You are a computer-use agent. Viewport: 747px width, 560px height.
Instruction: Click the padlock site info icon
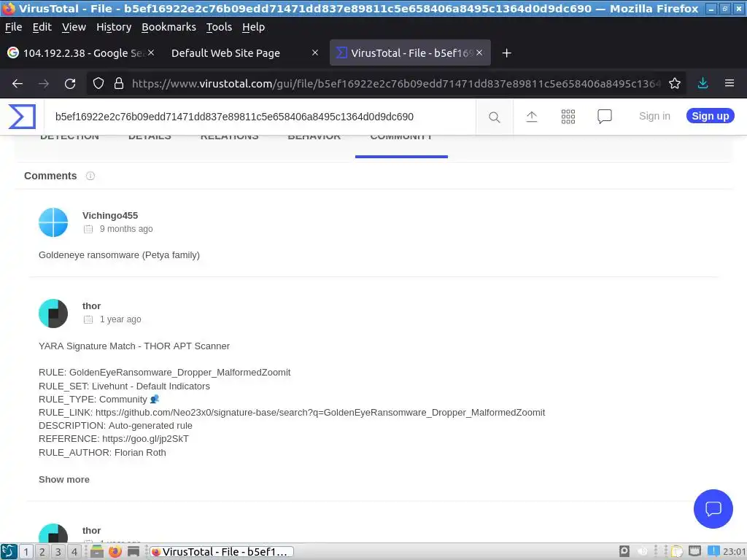(x=119, y=84)
